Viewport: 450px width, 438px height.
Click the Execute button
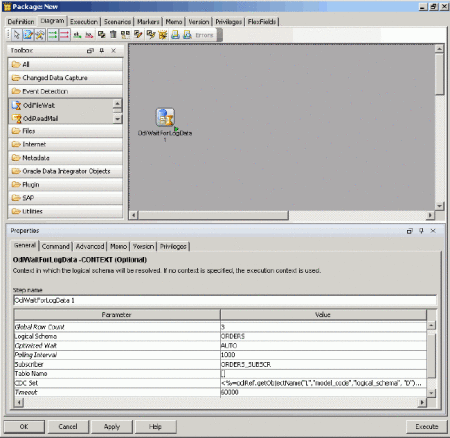click(426, 427)
